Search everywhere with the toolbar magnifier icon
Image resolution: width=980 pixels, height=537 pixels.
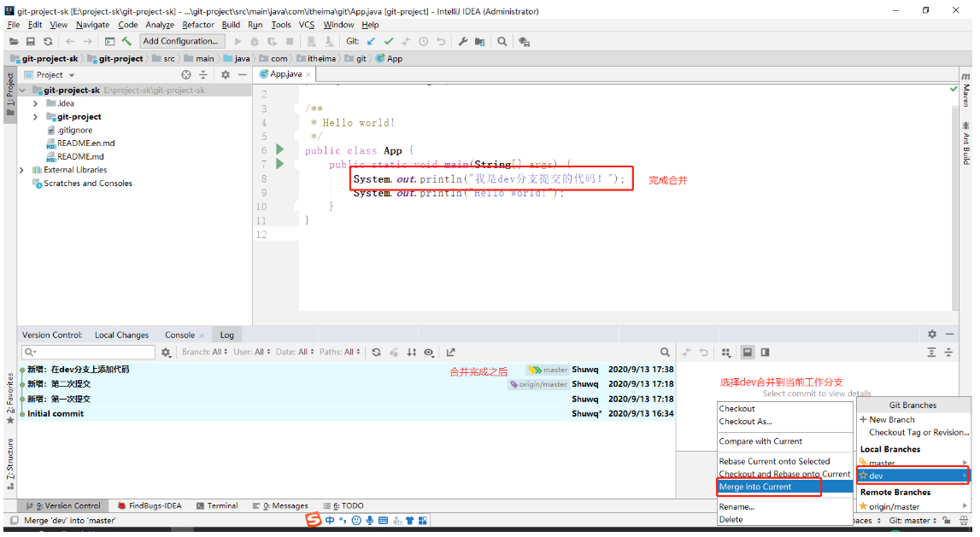tap(502, 41)
